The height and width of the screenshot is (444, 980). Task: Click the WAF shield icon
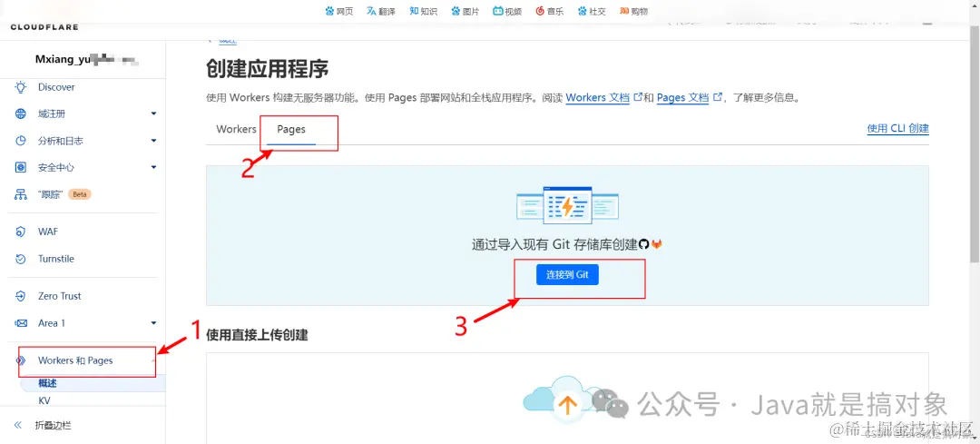click(21, 232)
